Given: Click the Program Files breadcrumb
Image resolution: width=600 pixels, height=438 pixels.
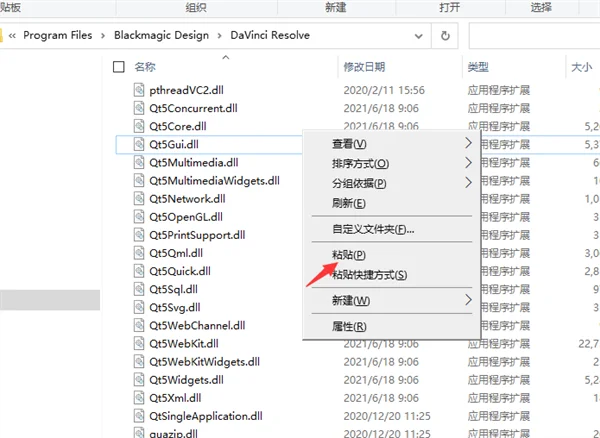Looking at the screenshot, I should tap(58, 35).
